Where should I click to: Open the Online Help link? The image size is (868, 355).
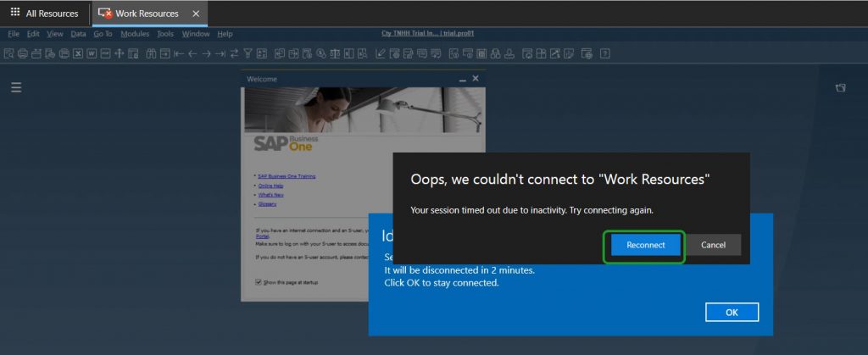[x=270, y=186]
